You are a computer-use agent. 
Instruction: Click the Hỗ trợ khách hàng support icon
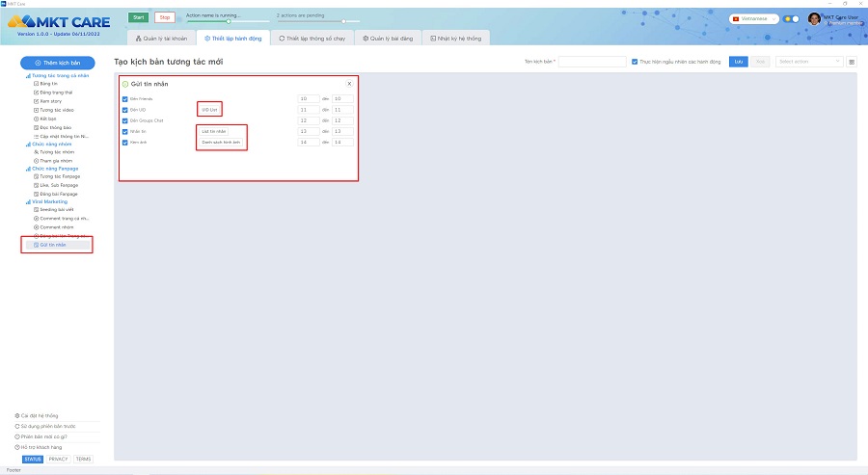tap(17, 447)
